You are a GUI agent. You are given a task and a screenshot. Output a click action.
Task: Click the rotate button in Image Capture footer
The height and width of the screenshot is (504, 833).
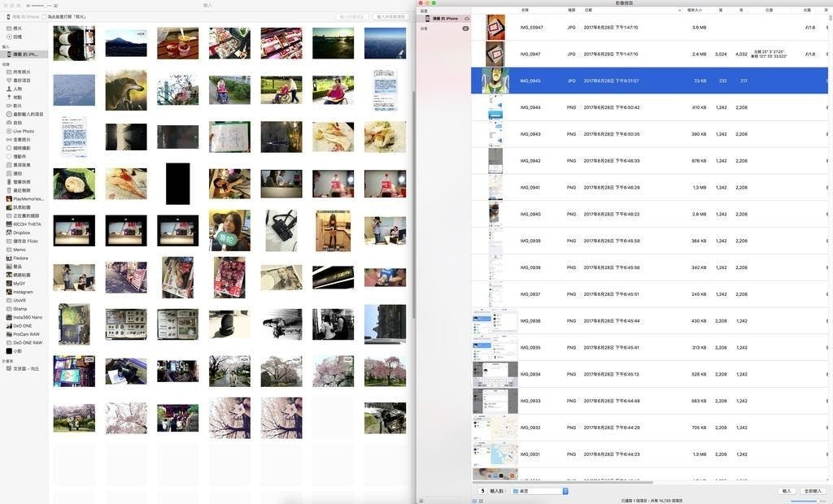pyautogui.click(x=482, y=491)
